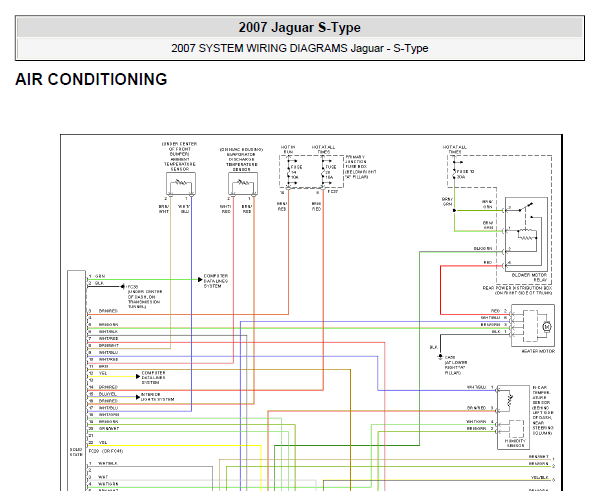Screen dimensions: 604x491
Task: Click the 'Hot At All Times' label above Fuse 12
Action: click(x=458, y=150)
